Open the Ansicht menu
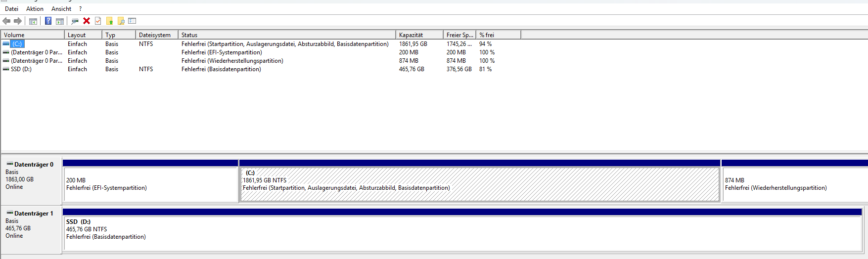Viewport: 868px width, 259px height. tap(61, 9)
